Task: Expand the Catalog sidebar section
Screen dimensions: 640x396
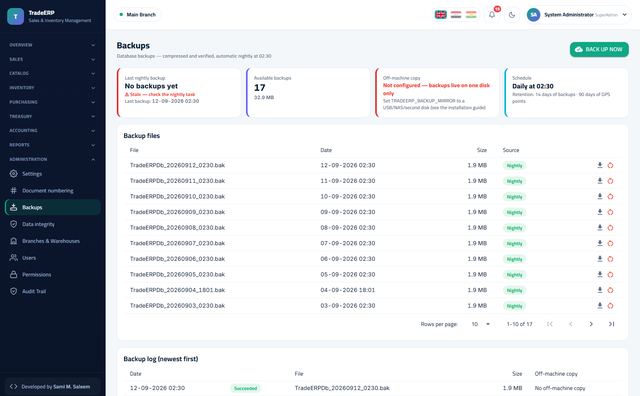Action: click(x=52, y=73)
